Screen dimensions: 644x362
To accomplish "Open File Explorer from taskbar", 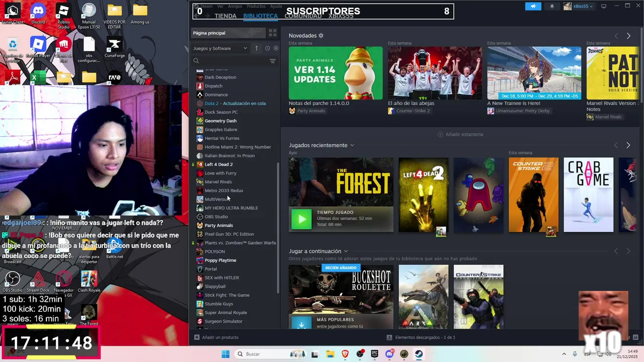I will tap(331, 354).
